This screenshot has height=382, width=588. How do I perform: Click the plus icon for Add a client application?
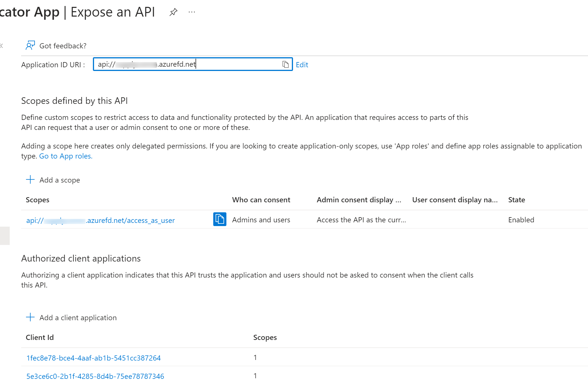(30, 317)
